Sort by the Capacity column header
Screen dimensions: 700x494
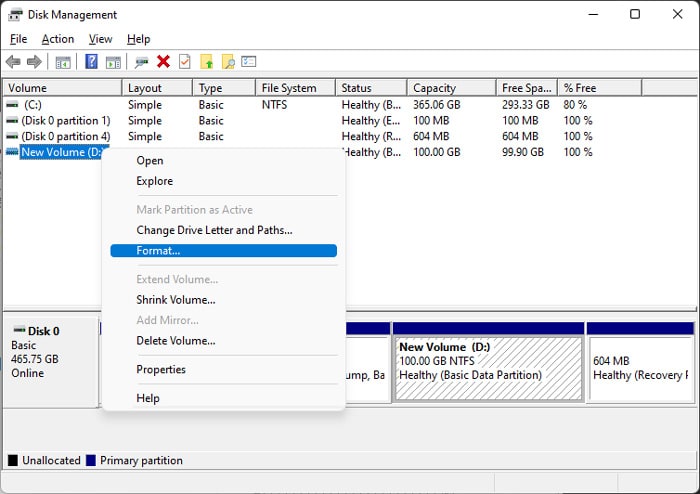click(452, 88)
